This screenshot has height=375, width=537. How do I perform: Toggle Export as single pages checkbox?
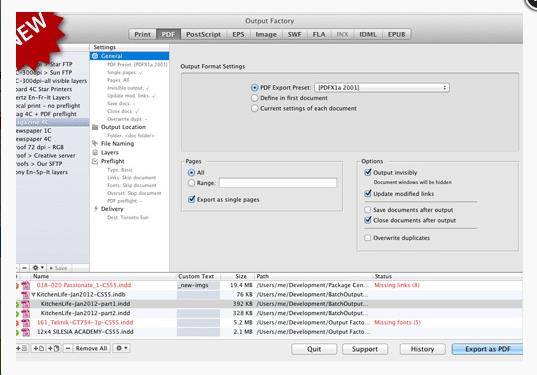(191, 199)
